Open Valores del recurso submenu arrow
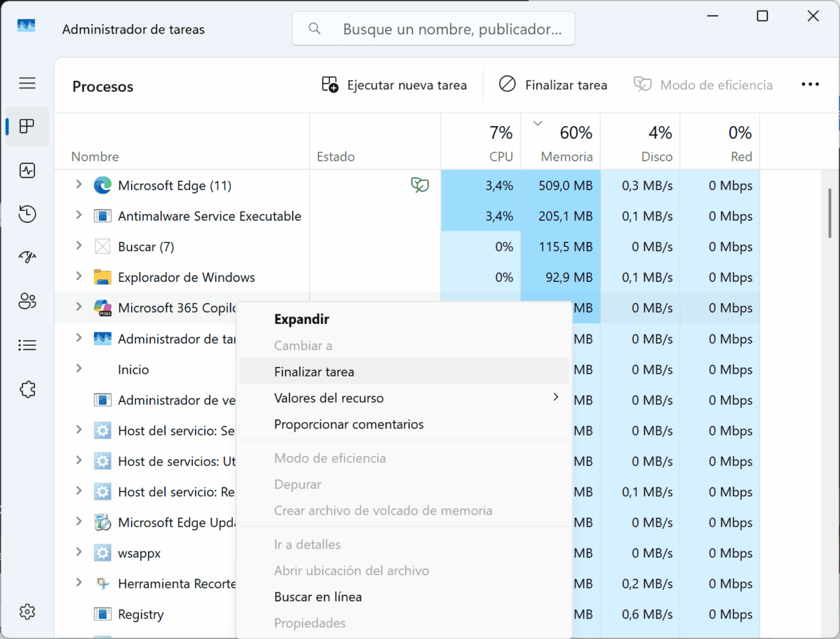 pos(555,397)
